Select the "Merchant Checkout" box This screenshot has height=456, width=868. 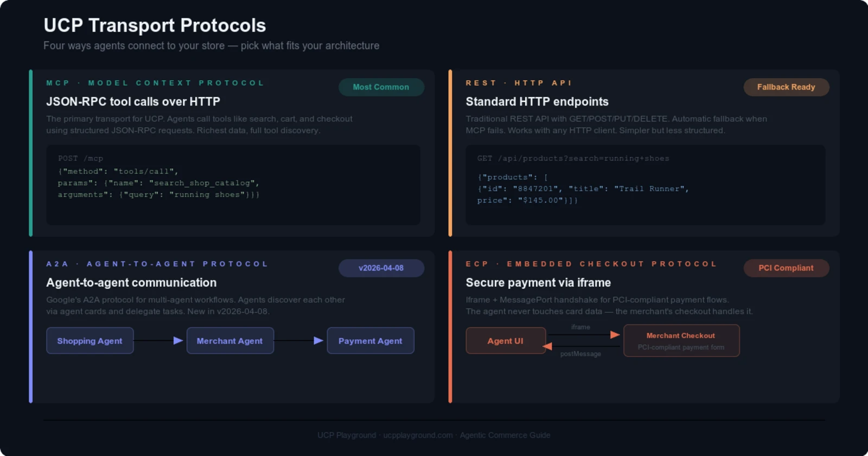(x=681, y=340)
